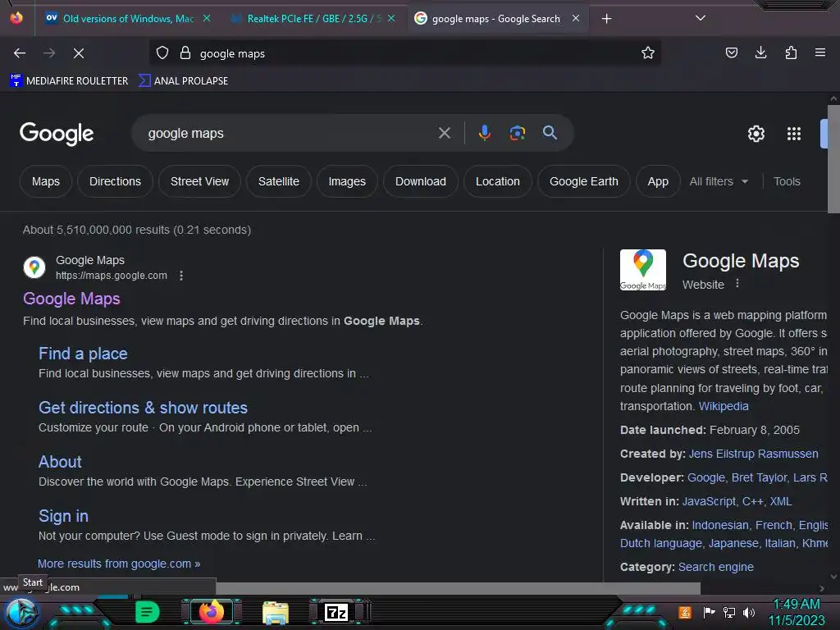Open the MEDIAFIRE ROULETTER bookmark
This screenshot has width=840, height=630.
click(69, 81)
